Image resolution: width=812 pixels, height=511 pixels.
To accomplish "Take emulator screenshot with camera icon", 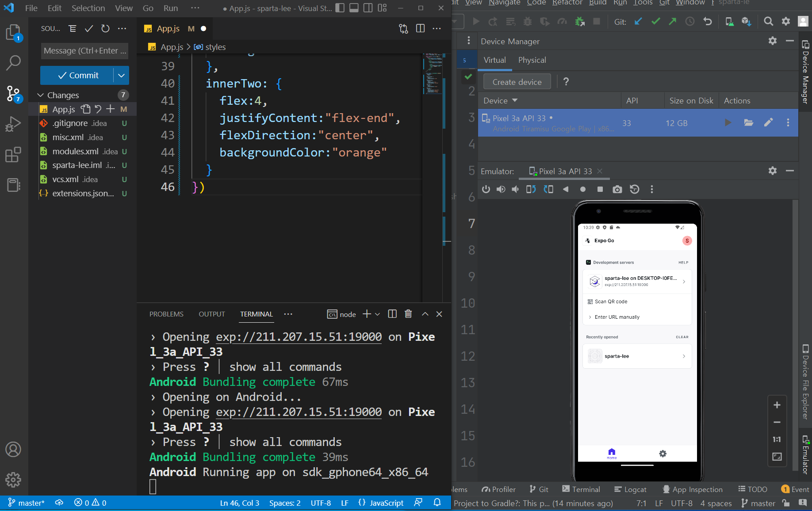I will (x=617, y=190).
